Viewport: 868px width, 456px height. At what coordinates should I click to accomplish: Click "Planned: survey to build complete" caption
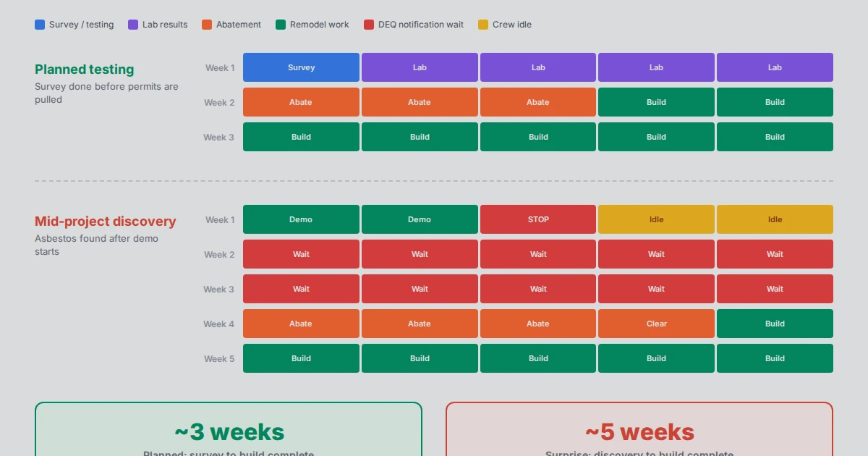229,454
